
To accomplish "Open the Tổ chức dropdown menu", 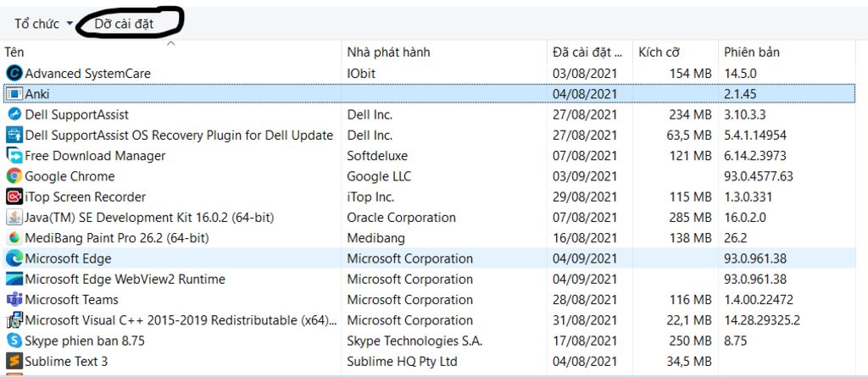I will coord(44,24).
